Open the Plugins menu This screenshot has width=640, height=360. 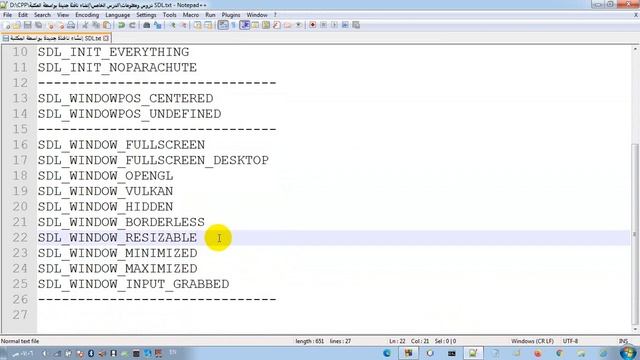pos(231,15)
